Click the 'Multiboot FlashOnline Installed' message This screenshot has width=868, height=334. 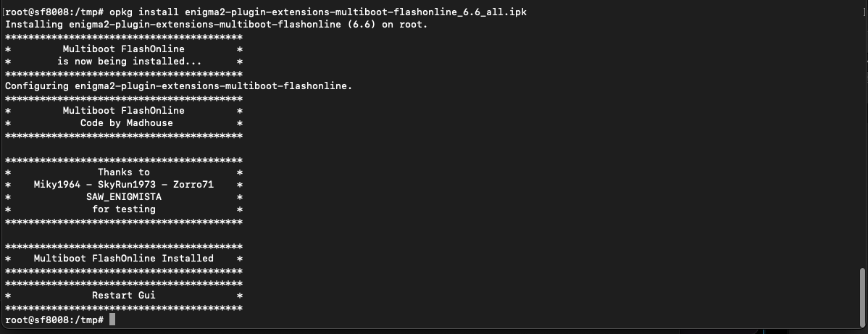(123, 258)
